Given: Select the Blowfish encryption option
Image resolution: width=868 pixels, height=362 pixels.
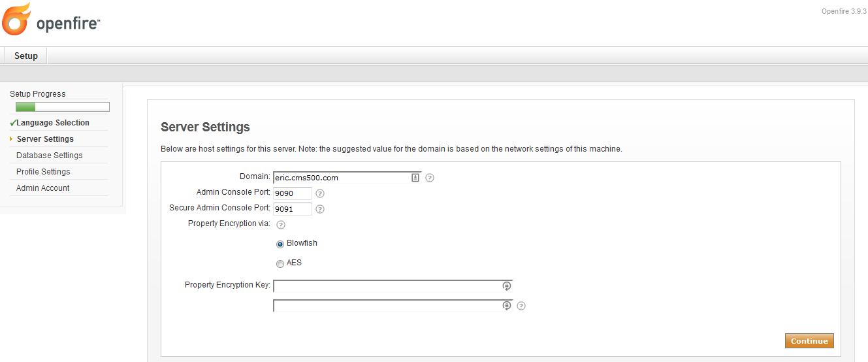Looking at the screenshot, I should click(x=280, y=244).
